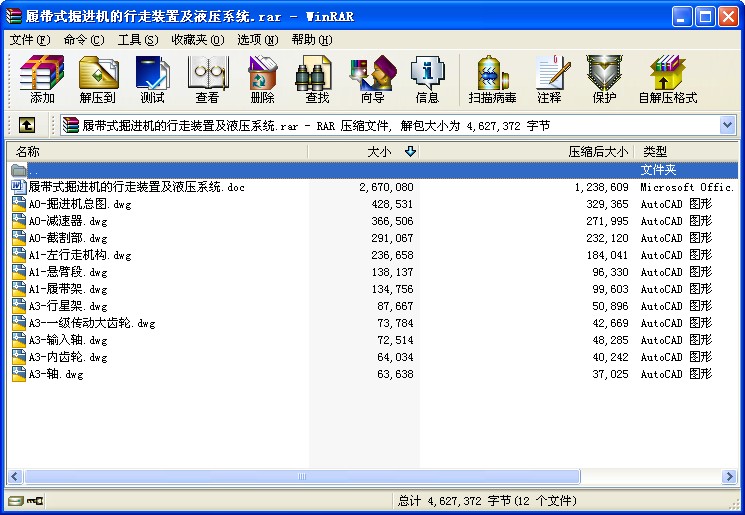Click the horizontal scrollbar thumb
Screen dimensions: 745x515
click(302, 476)
